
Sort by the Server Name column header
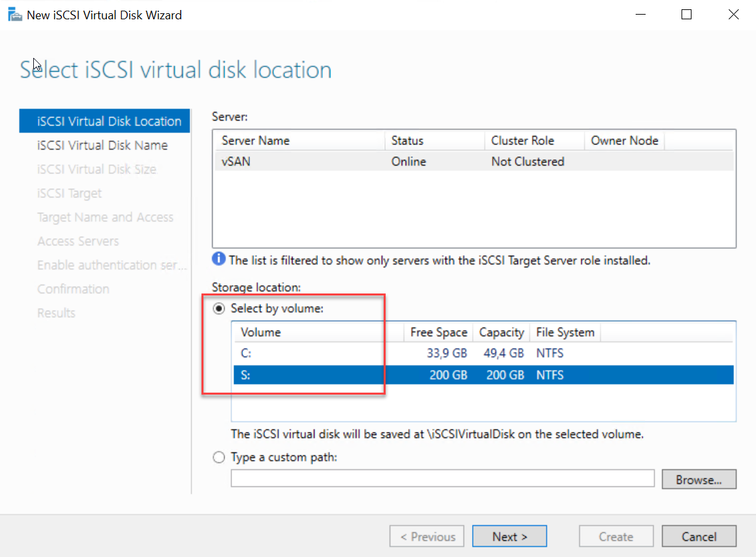(x=299, y=140)
